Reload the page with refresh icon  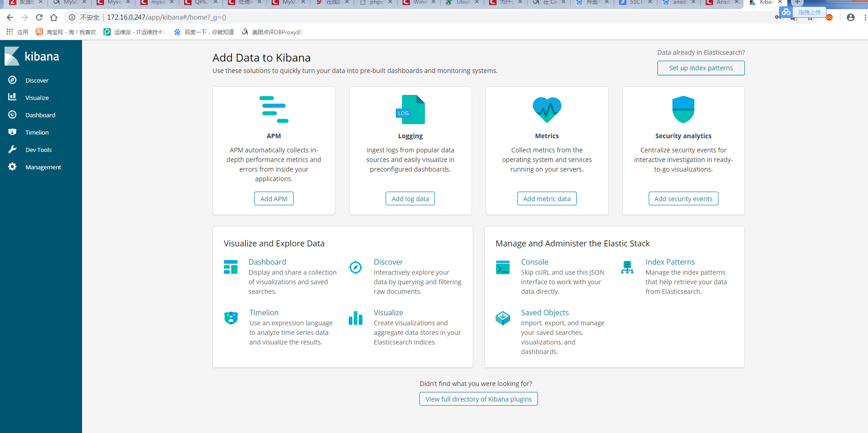pos(39,17)
